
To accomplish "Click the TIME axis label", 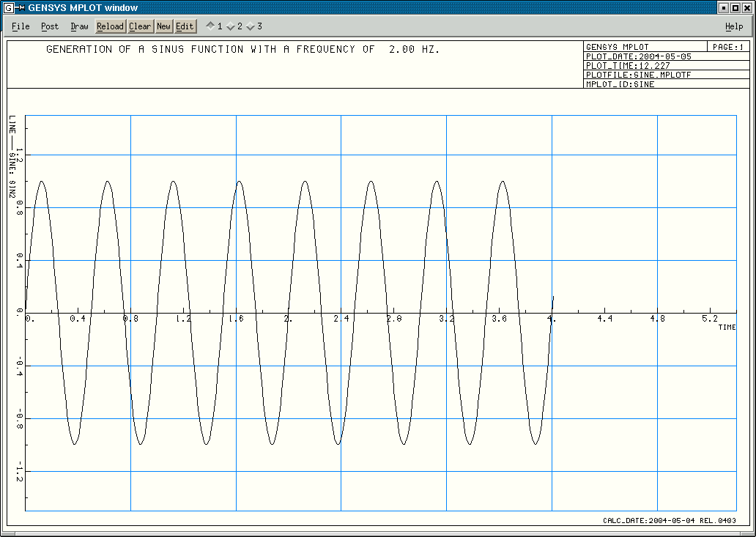I will (729, 325).
